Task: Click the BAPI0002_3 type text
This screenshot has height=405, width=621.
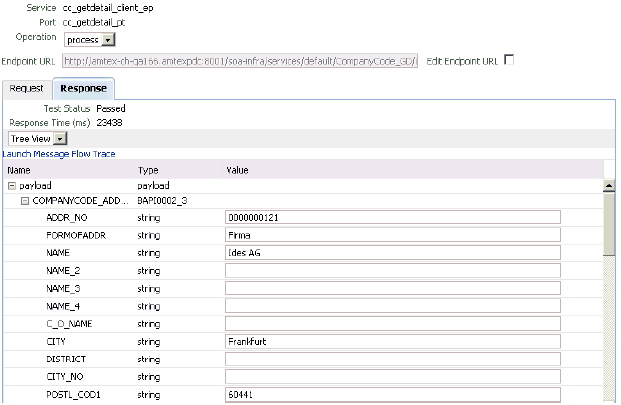Action: click(162, 201)
